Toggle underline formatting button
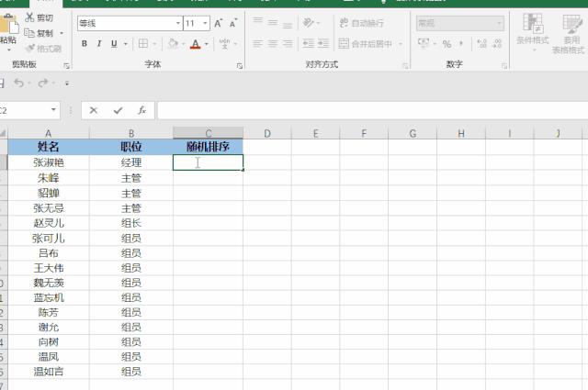This screenshot has height=390, width=588. 114,43
